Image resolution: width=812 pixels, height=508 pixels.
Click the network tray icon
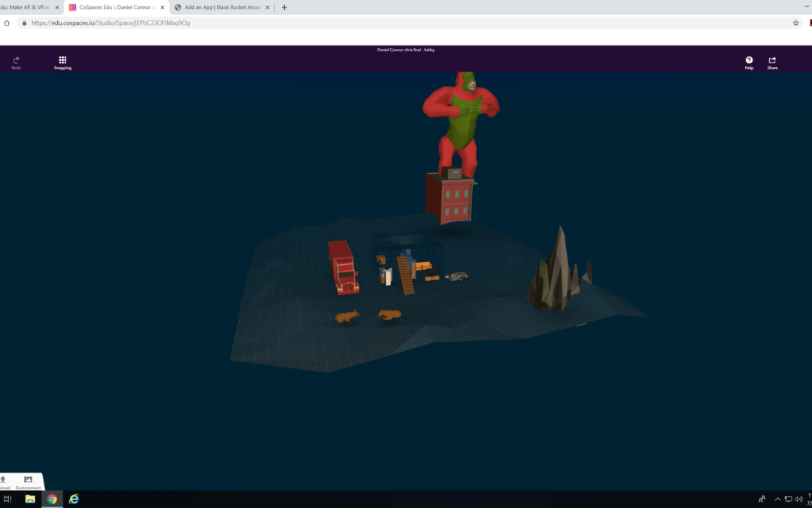[x=788, y=499]
